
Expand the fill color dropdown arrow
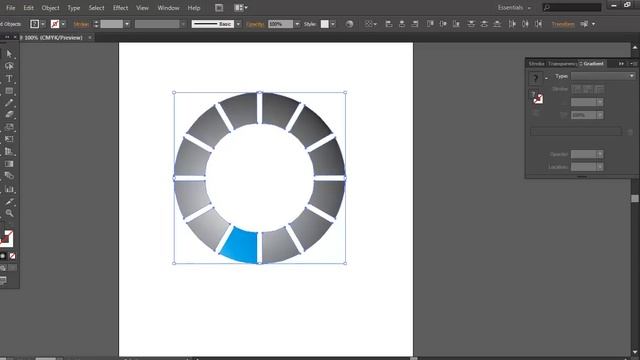pyautogui.click(x=43, y=24)
